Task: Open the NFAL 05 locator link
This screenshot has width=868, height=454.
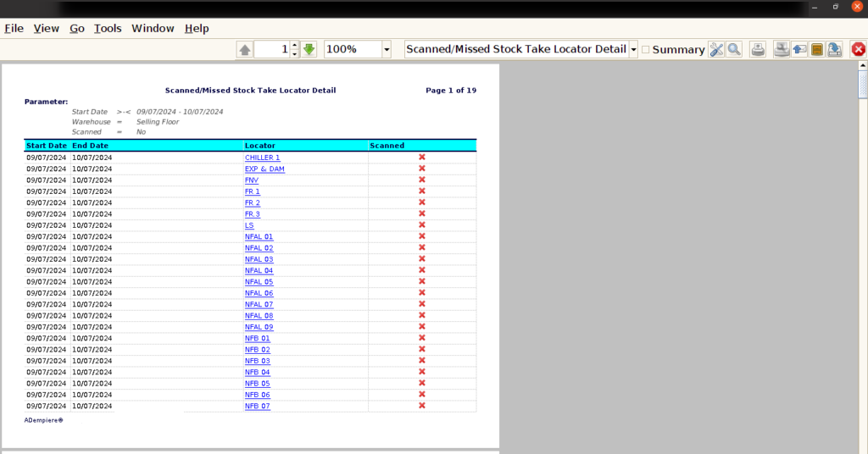Action: (x=259, y=282)
